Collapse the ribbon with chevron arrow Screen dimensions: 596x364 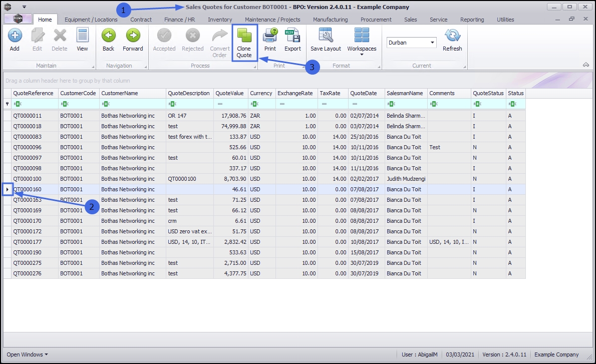585,65
